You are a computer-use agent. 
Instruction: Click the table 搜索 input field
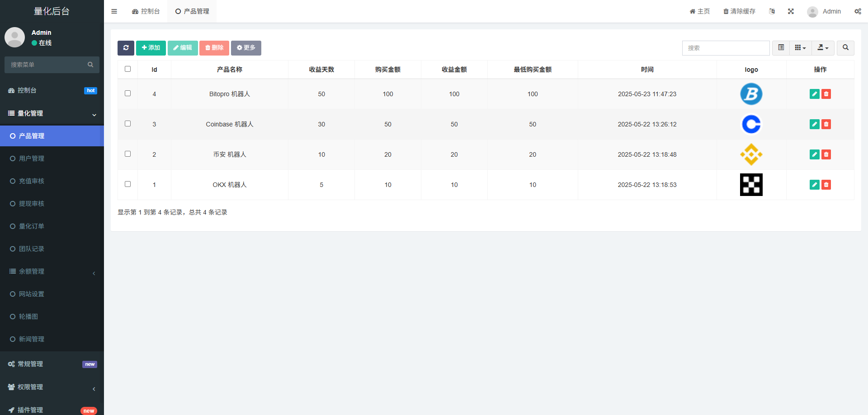click(x=725, y=48)
